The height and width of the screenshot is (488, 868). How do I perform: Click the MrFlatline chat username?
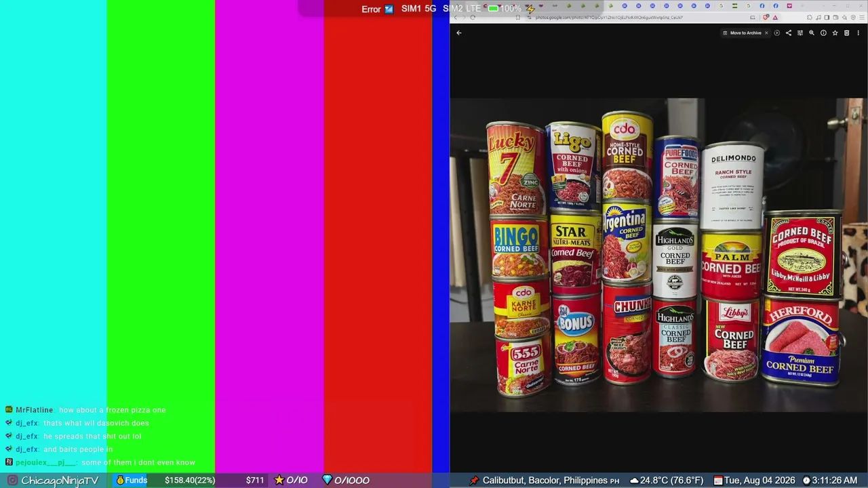(34, 410)
